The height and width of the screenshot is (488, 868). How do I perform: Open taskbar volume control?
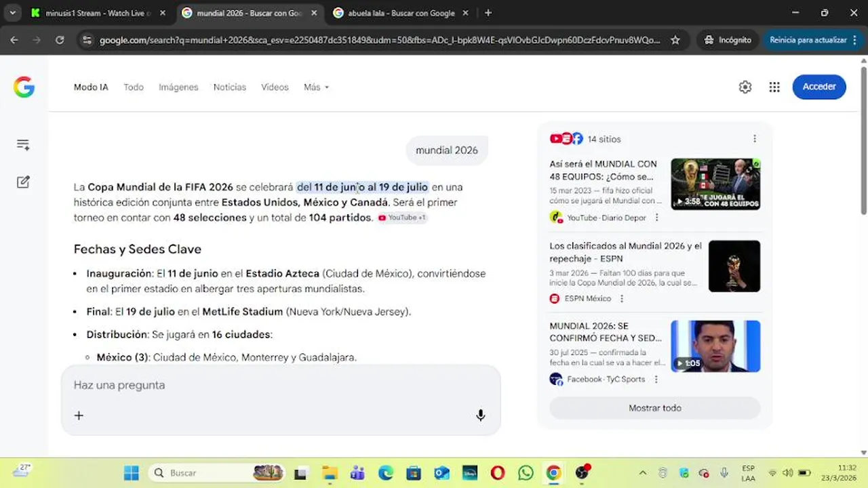point(788,472)
